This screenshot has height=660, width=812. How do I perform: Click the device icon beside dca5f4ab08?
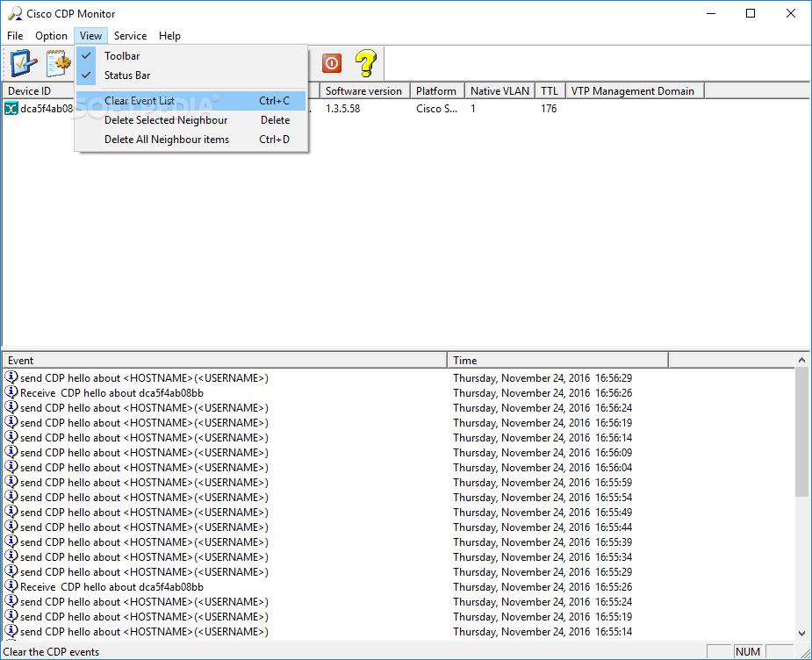[11, 109]
